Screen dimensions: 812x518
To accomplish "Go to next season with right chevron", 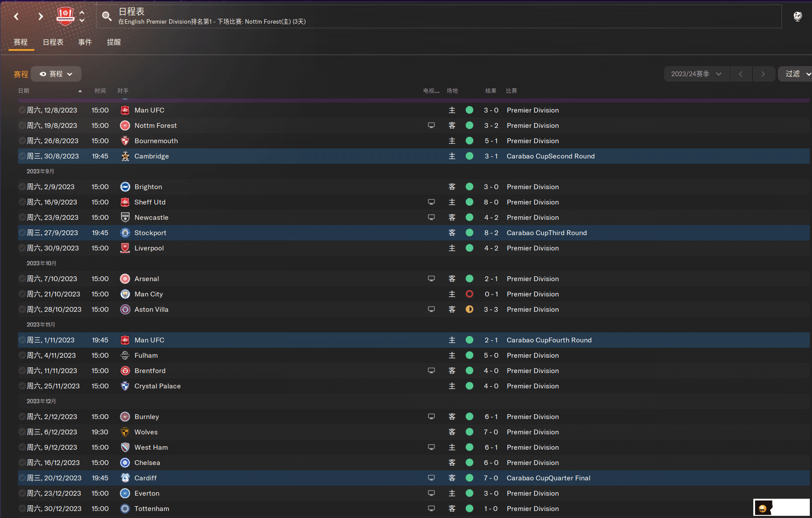I will (x=763, y=74).
